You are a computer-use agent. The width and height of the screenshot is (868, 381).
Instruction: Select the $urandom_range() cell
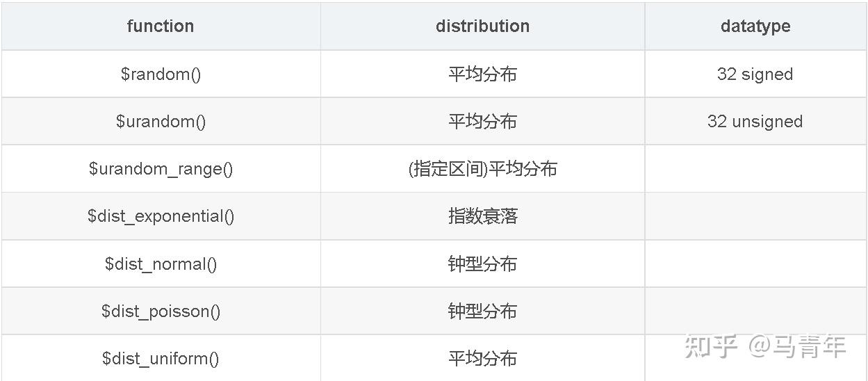161,169
